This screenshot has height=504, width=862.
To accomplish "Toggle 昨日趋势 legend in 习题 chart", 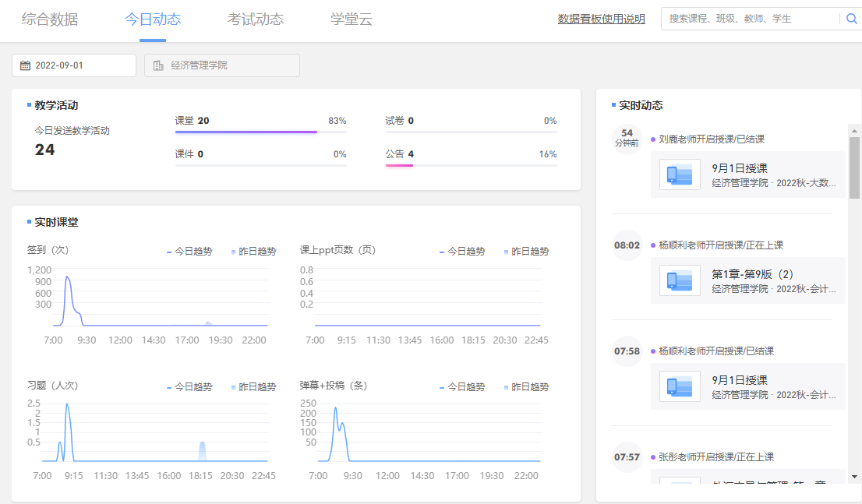I will click(253, 386).
